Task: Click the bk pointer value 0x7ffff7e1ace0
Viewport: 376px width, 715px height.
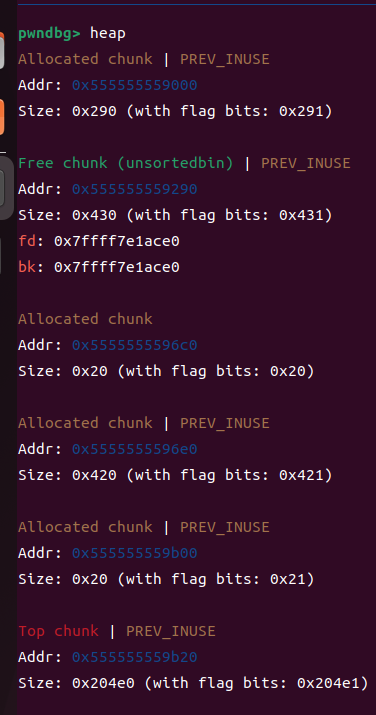Action: tap(117, 267)
